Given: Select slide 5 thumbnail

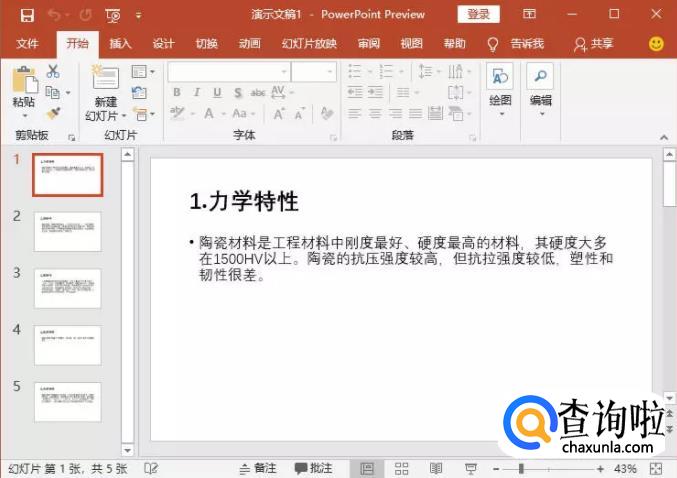Looking at the screenshot, I should click(68, 402).
